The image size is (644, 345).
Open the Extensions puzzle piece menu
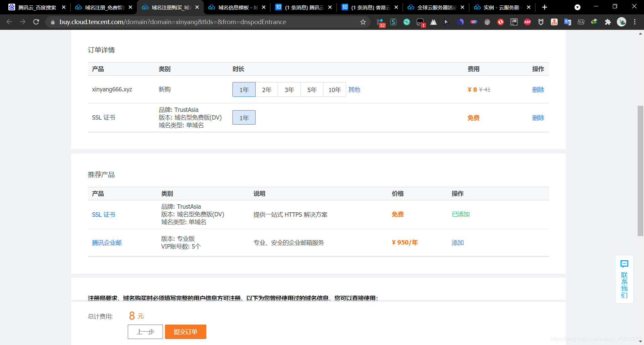tap(608, 22)
